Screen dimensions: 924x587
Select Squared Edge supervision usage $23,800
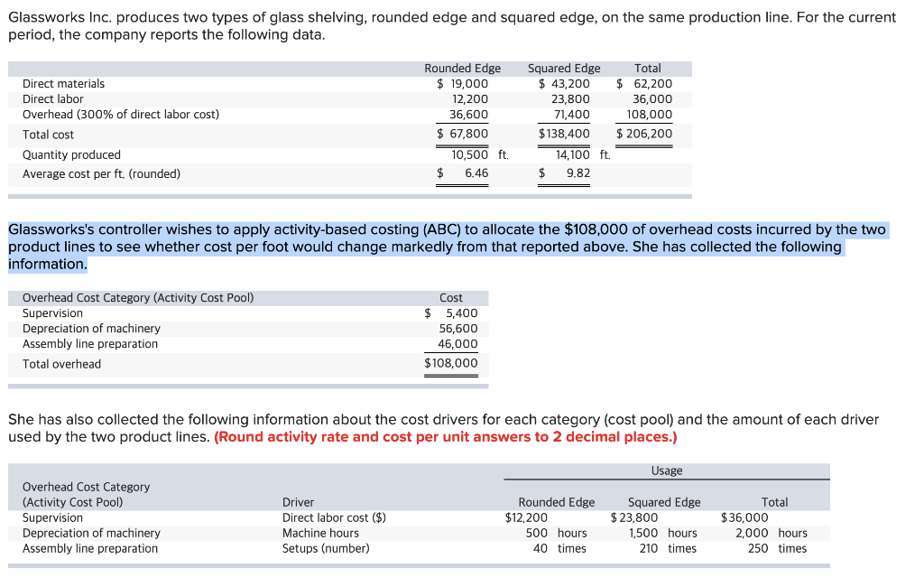point(634,517)
